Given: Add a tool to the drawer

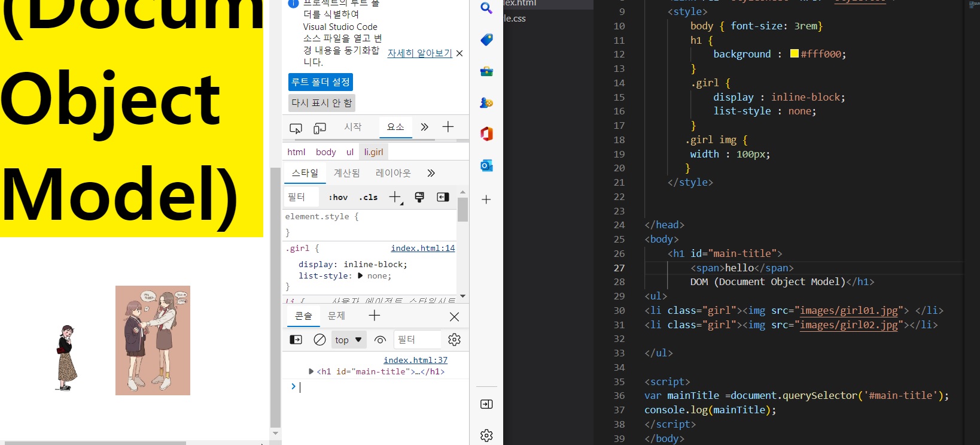Looking at the screenshot, I should (375, 316).
